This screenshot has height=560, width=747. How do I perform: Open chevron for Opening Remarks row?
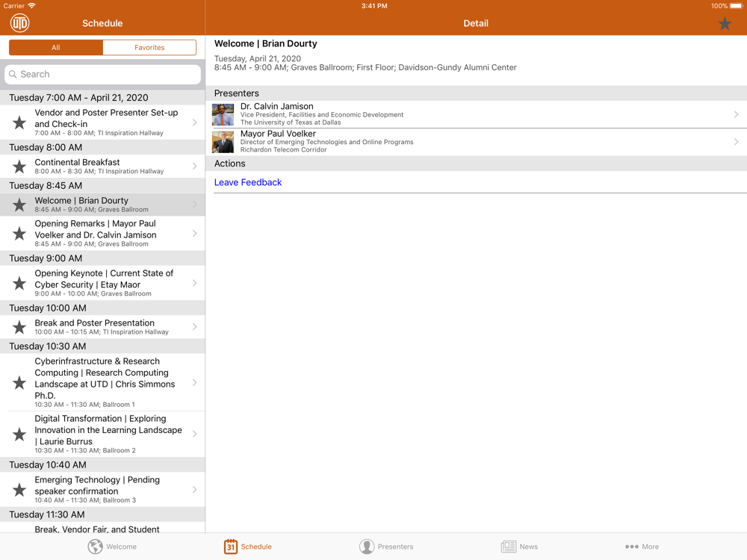pyautogui.click(x=194, y=233)
